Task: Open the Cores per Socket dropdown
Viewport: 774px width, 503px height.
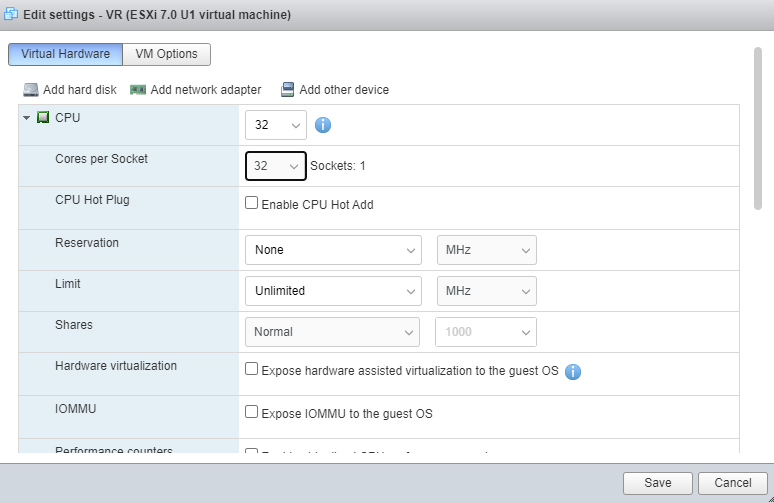Action: pyautogui.click(x=276, y=166)
